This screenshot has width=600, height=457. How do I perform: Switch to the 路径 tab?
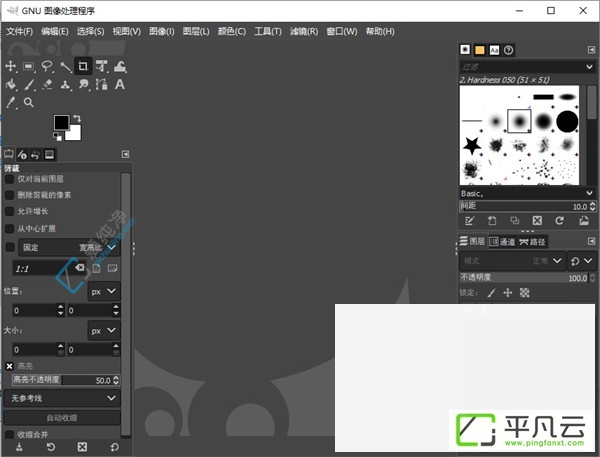pos(533,242)
